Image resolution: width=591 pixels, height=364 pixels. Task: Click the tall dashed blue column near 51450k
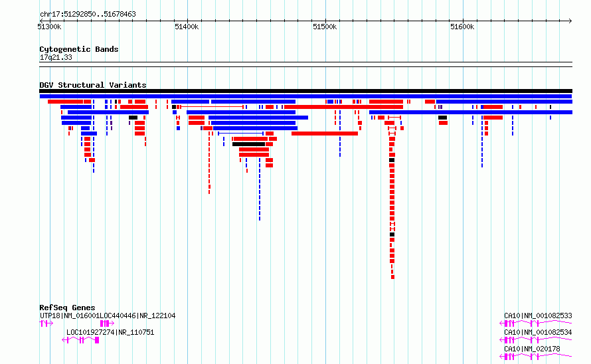pyautogui.click(x=260, y=189)
